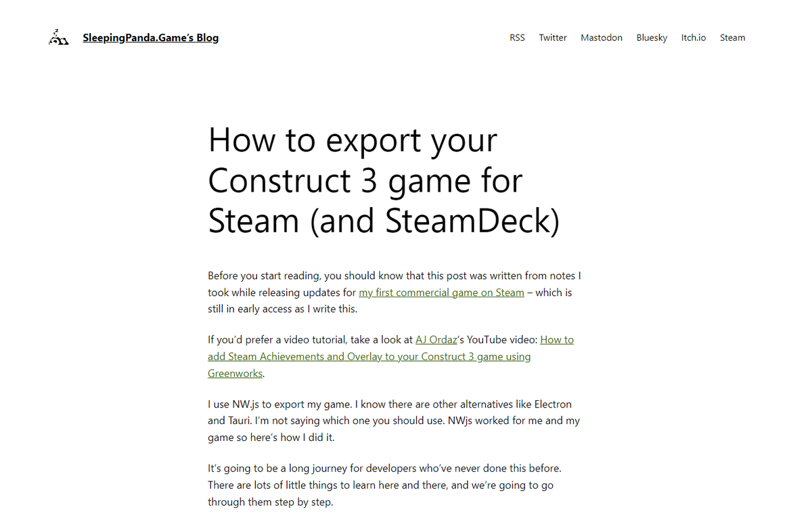The width and height of the screenshot is (812, 516).
Task: Click the text 'Before you start reading'
Action: click(x=265, y=276)
